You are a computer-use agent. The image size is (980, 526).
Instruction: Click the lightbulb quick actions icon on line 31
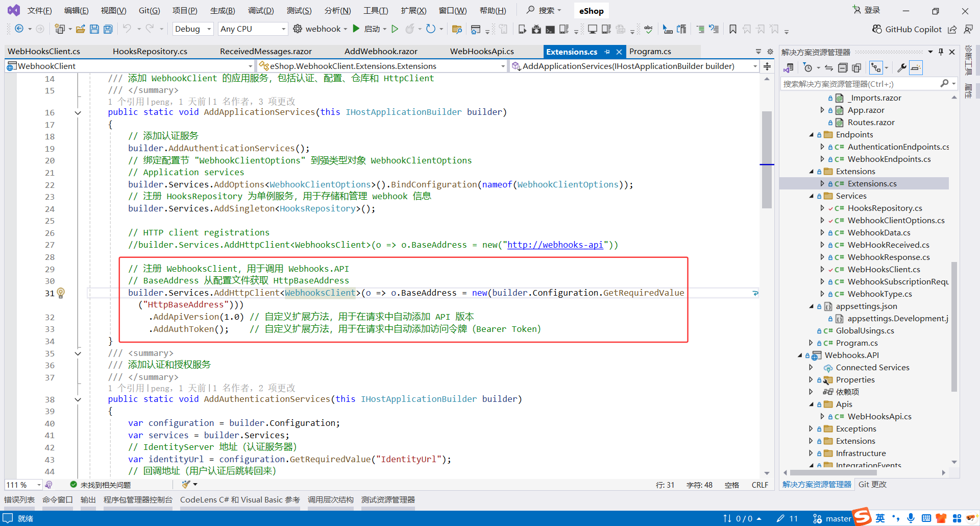tap(61, 293)
